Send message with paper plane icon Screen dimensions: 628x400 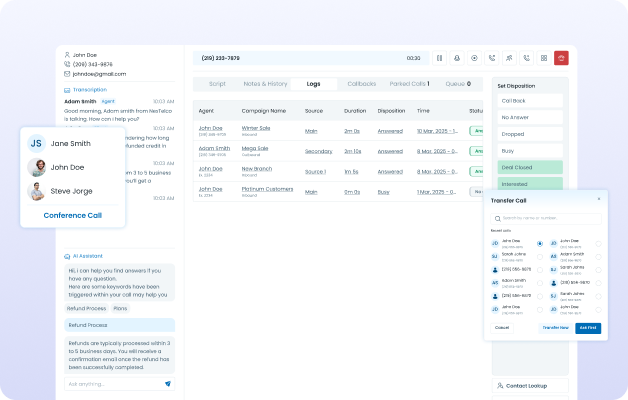(x=168, y=384)
